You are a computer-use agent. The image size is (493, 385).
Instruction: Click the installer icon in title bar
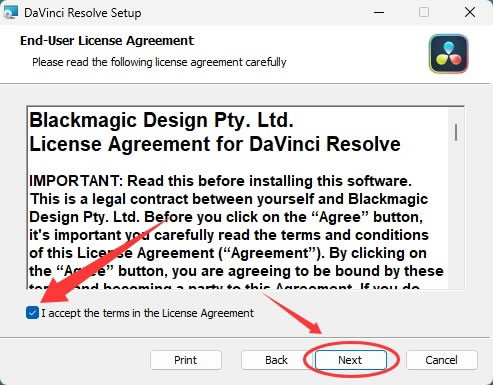point(10,13)
